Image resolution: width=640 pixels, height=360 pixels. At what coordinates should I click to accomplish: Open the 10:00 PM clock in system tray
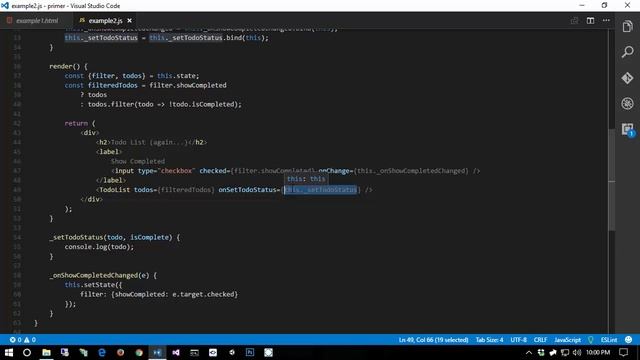(598, 352)
